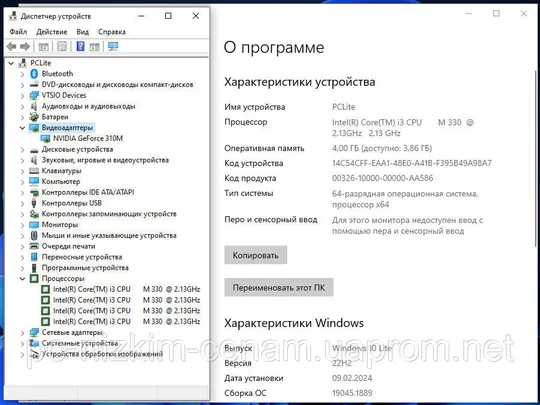Viewport: 540px width, 405px height.
Task: Open the Вид menu
Action: pos(82,32)
